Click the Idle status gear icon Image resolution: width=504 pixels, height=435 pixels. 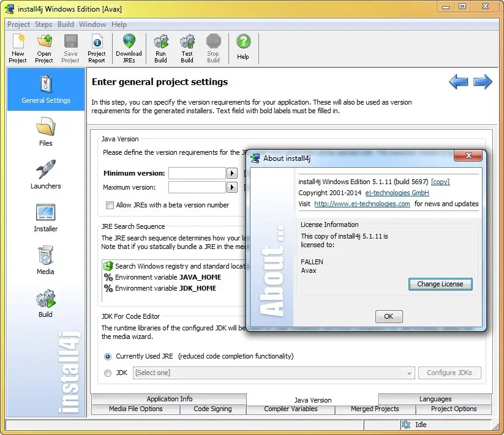coord(406,425)
